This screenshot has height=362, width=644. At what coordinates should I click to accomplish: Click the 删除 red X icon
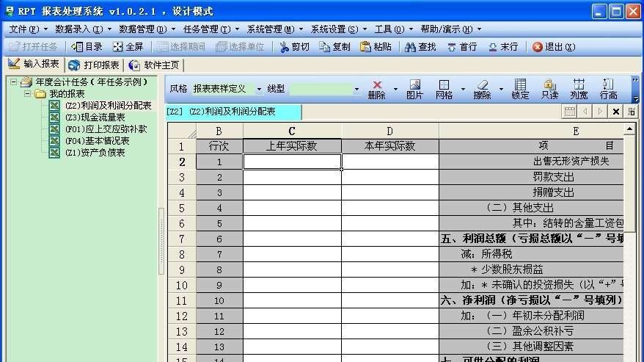click(x=376, y=90)
